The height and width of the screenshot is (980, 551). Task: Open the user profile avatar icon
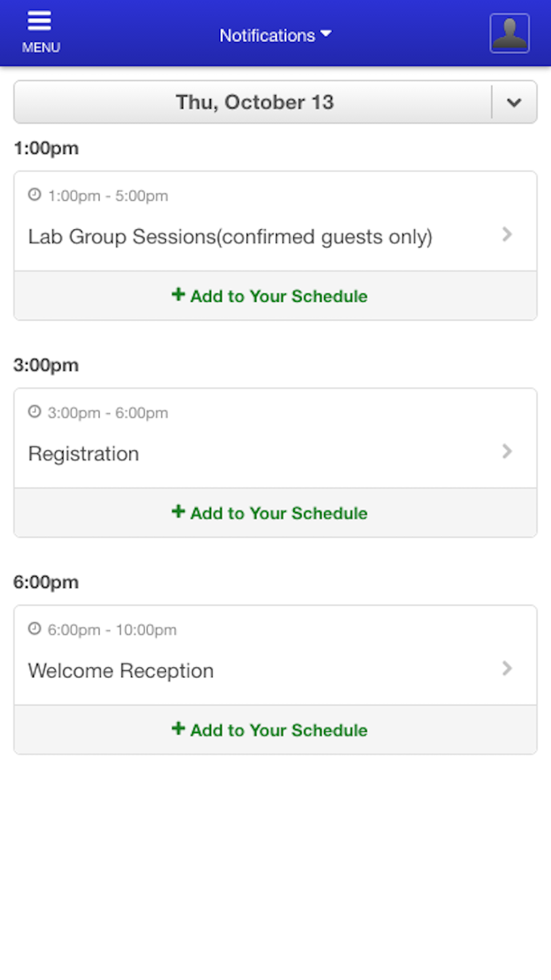click(510, 33)
